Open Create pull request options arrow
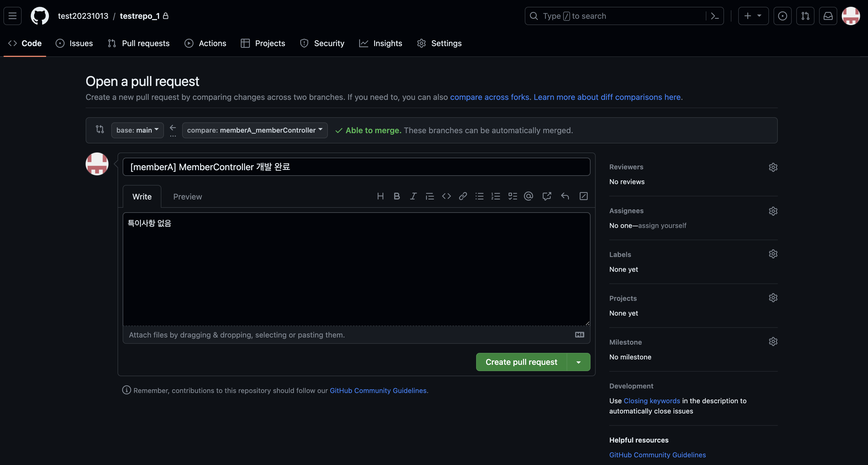This screenshot has width=868, height=465. click(579, 362)
